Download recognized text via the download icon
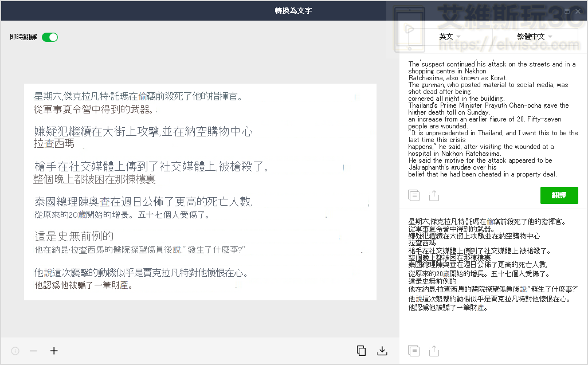Screen dimensions: 588x365 point(382,351)
